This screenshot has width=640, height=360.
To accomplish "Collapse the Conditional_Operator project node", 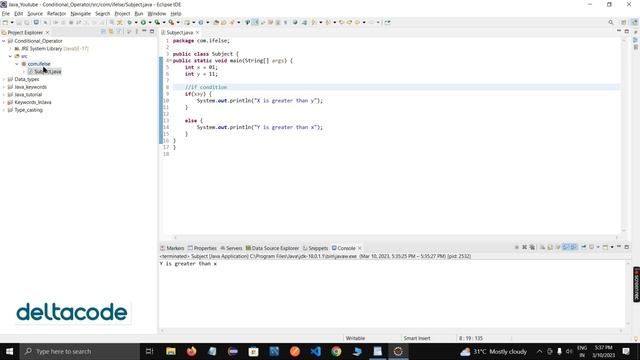I will [4, 41].
